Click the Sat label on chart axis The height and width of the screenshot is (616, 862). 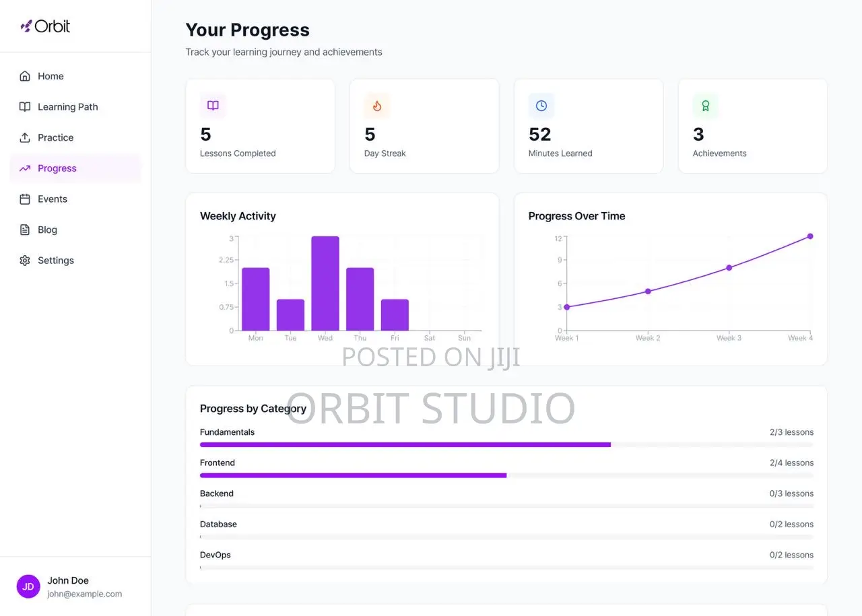pyautogui.click(x=430, y=338)
